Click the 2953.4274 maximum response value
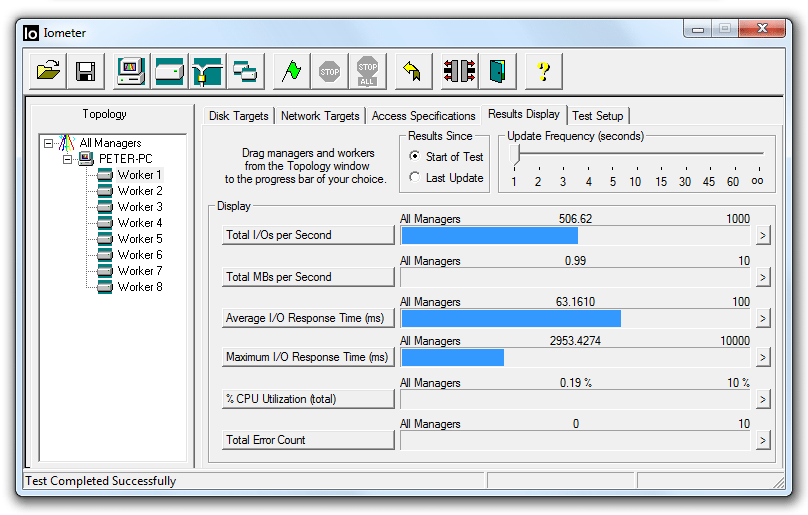808x515 pixels. point(575,341)
